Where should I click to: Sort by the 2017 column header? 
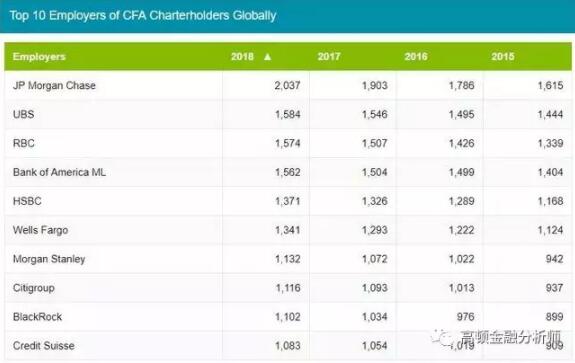point(329,56)
